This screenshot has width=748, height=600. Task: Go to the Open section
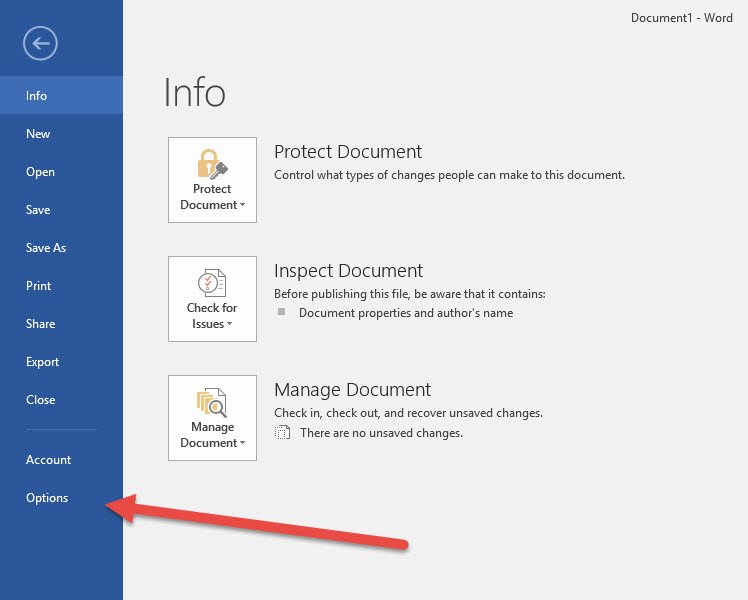40,172
